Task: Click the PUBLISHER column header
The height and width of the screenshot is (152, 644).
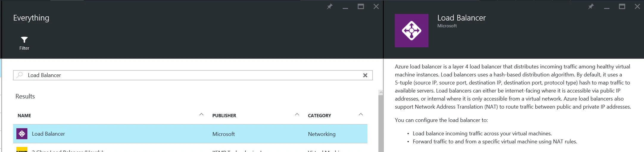Action: click(x=224, y=116)
